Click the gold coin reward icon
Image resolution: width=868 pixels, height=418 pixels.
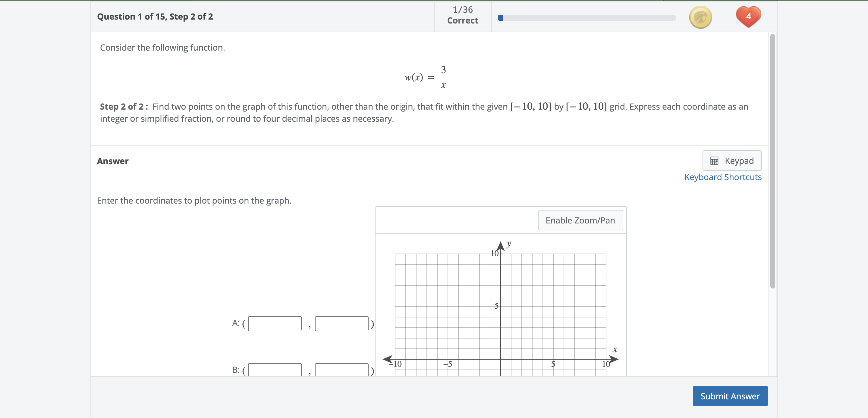pyautogui.click(x=701, y=17)
